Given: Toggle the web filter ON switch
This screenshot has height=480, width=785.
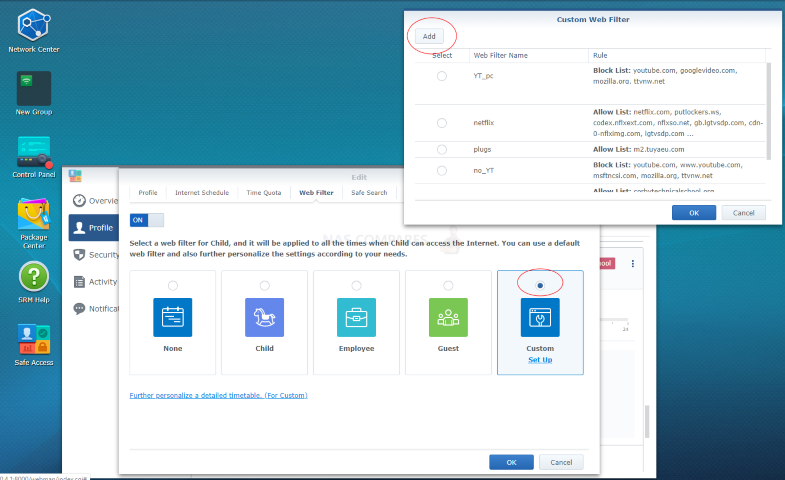Looking at the screenshot, I should click(x=146, y=220).
